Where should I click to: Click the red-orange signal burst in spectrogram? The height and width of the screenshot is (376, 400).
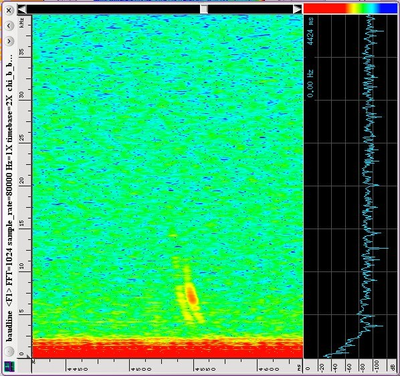click(x=191, y=294)
